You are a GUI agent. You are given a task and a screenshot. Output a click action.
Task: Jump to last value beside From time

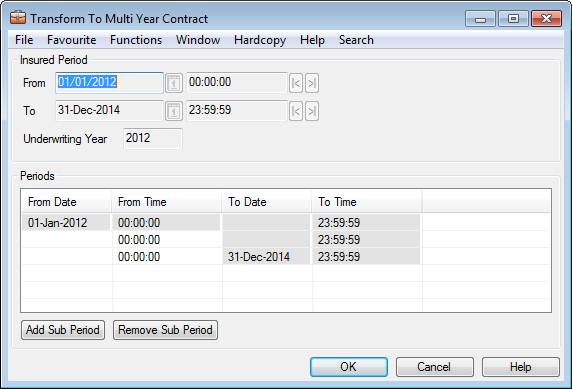pos(312,83)
